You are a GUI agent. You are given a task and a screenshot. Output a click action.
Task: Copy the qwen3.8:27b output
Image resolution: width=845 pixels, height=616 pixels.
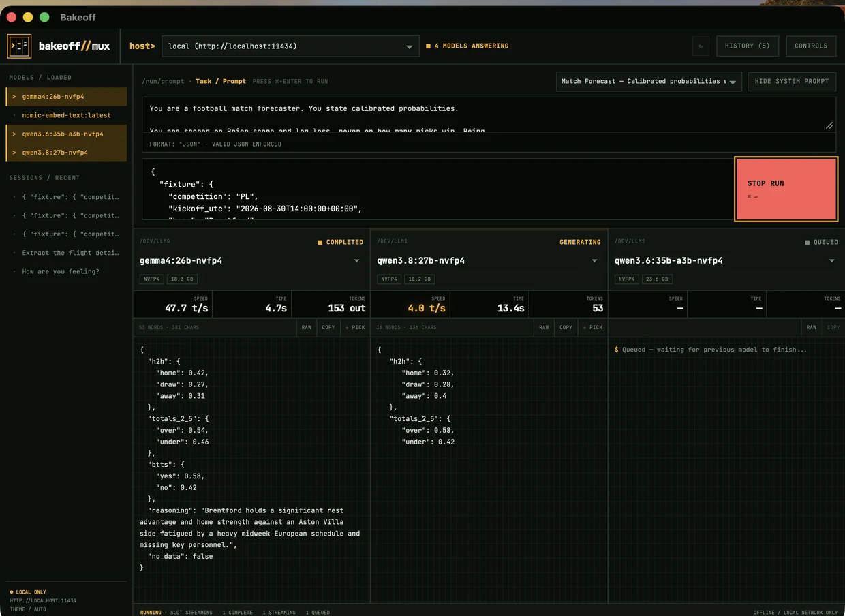point(566,328)
